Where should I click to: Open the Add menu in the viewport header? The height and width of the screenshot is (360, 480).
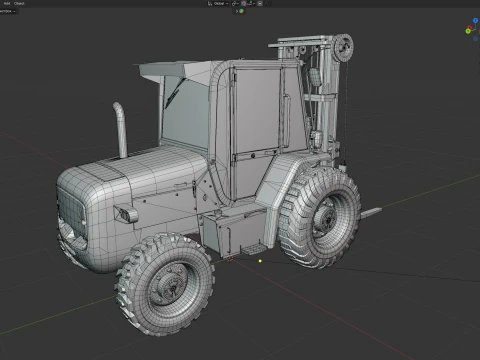7,3
